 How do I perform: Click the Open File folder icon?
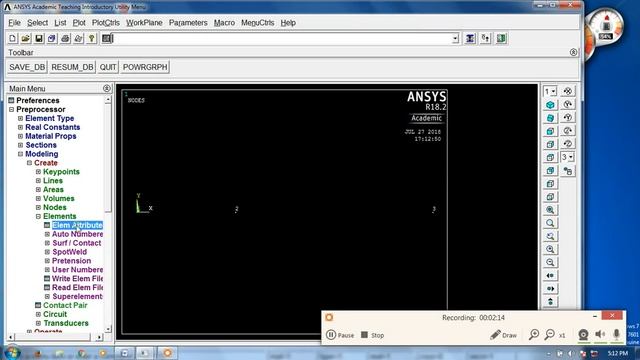pyautogui.click(x=26, y=38)
